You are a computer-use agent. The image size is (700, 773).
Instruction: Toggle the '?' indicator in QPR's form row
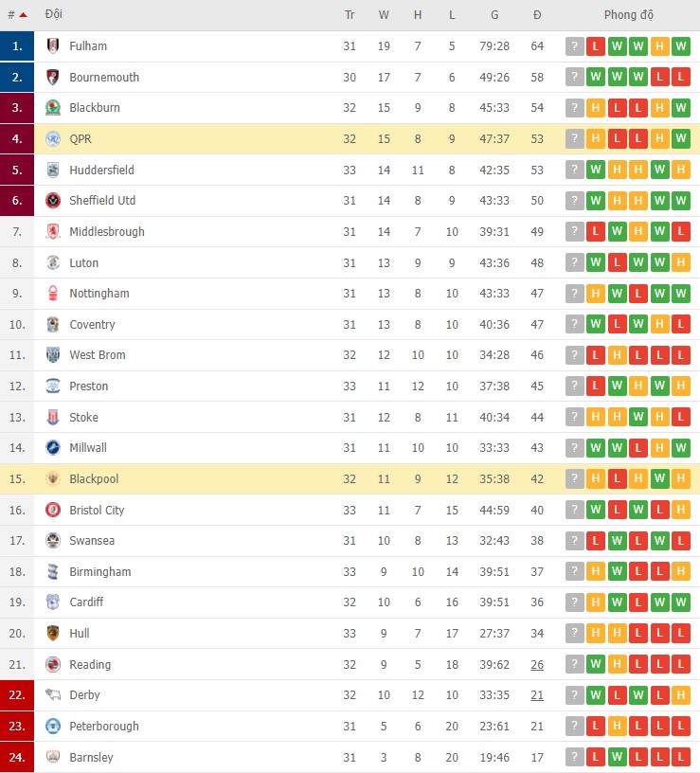click(x=573, y=138)
